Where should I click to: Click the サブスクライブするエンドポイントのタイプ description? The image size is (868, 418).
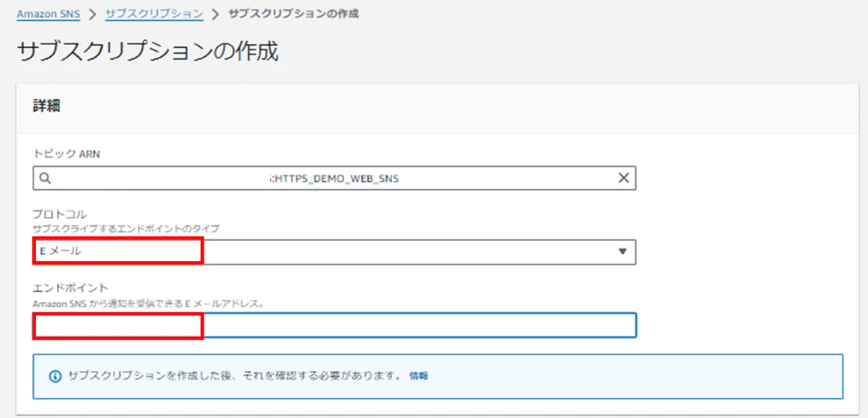(x=126, y=228)
